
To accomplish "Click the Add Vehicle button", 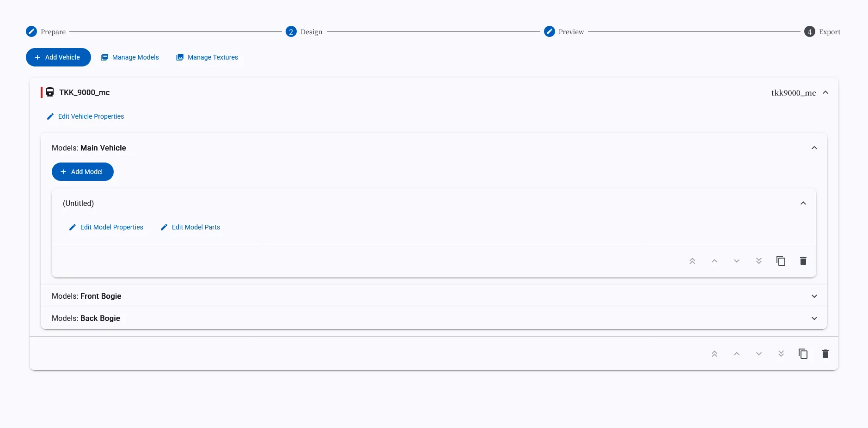I will click(58, 57).
